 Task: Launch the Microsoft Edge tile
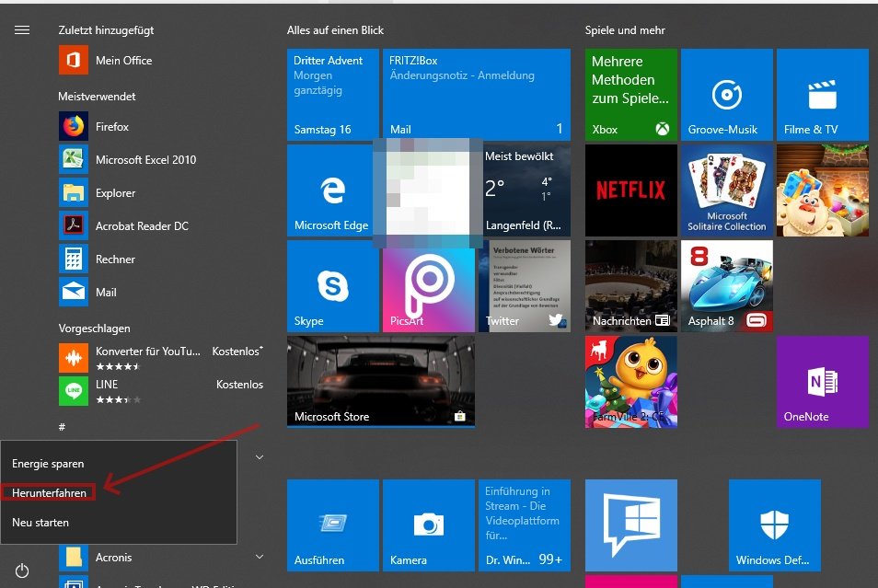pyautogui.click(x=330, y=190)
